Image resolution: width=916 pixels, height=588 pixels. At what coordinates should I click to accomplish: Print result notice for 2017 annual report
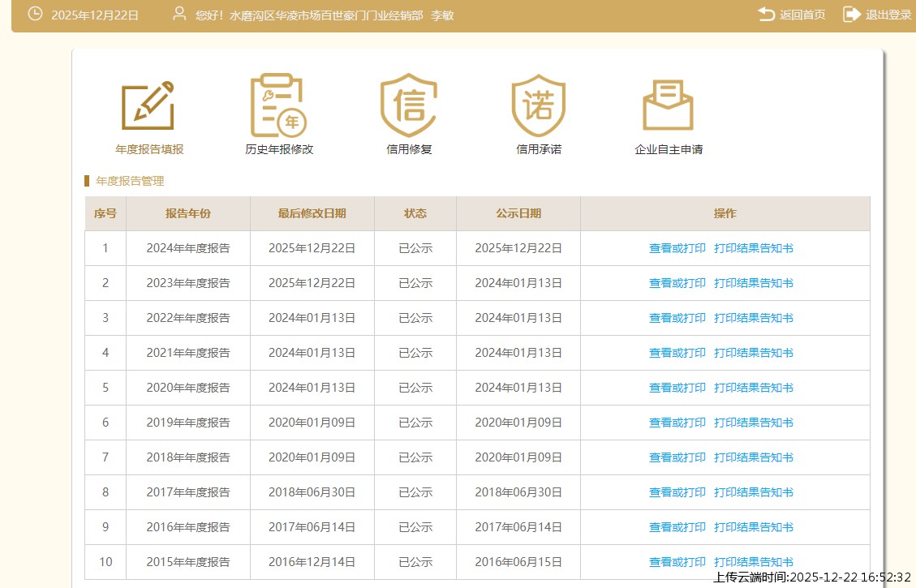pos(753,493)
